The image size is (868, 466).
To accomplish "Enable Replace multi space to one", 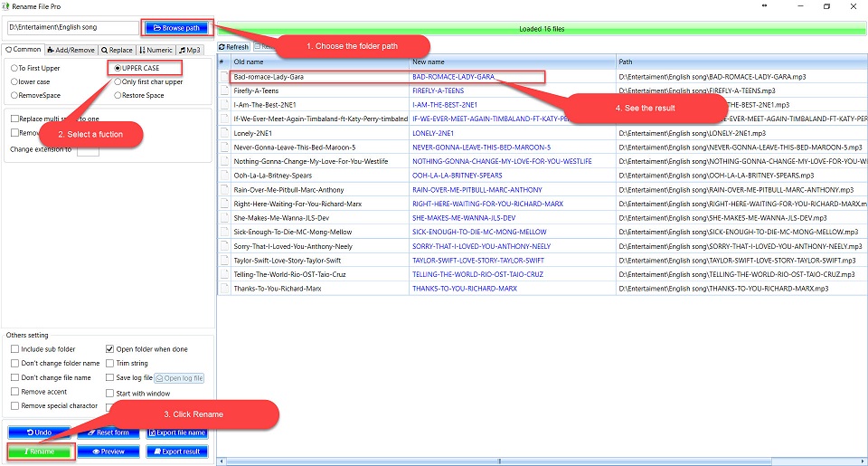I will pos(15,119).
